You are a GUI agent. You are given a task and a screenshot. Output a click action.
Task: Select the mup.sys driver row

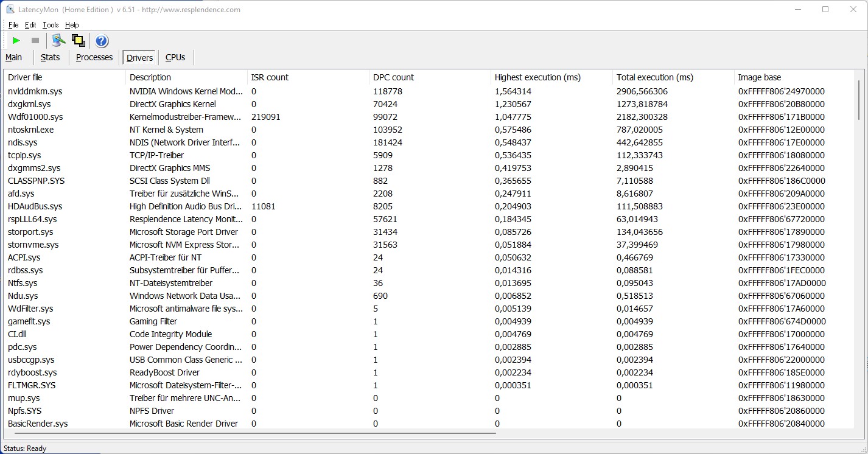click(429, 398)
